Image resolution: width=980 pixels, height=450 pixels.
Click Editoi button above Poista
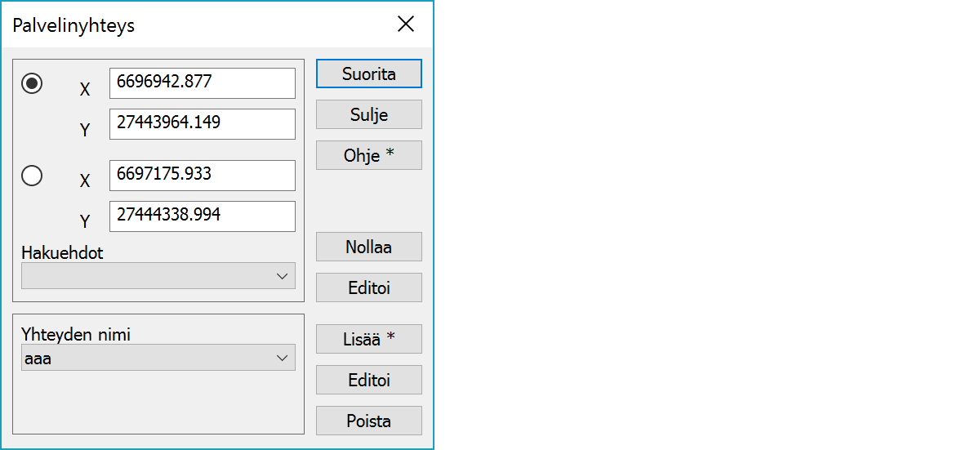pos(368,380)
